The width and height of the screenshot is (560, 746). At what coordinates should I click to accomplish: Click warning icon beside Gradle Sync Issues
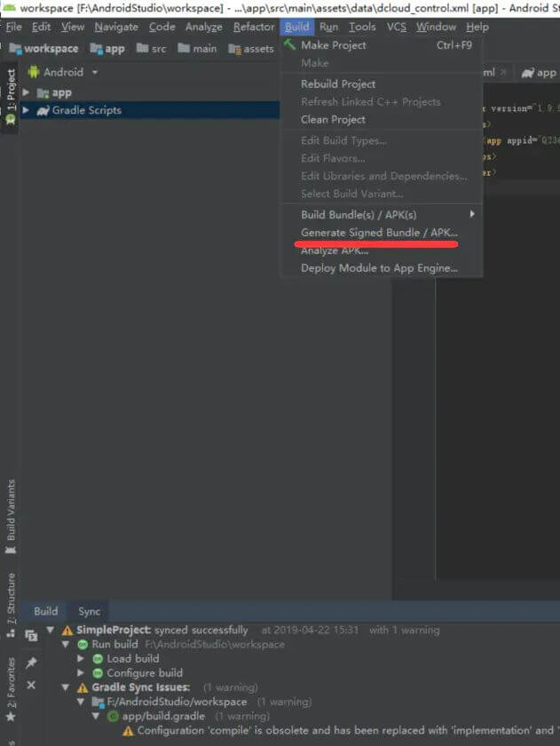(83, 687)
